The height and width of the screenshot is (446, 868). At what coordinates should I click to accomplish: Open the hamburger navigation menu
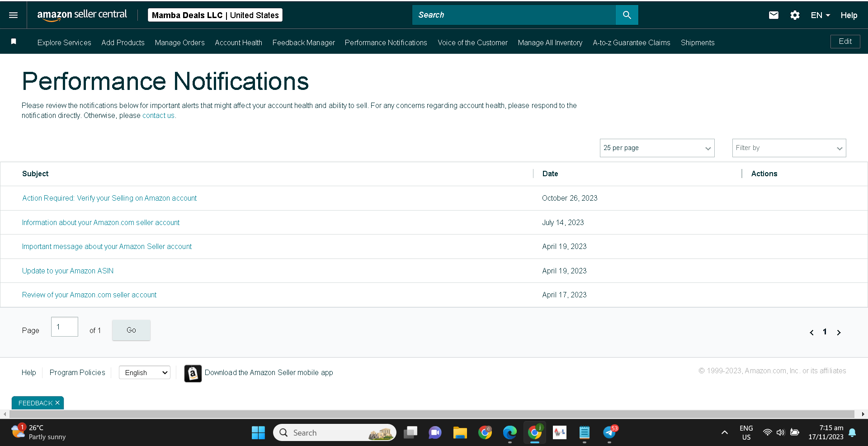pos(14,15)
